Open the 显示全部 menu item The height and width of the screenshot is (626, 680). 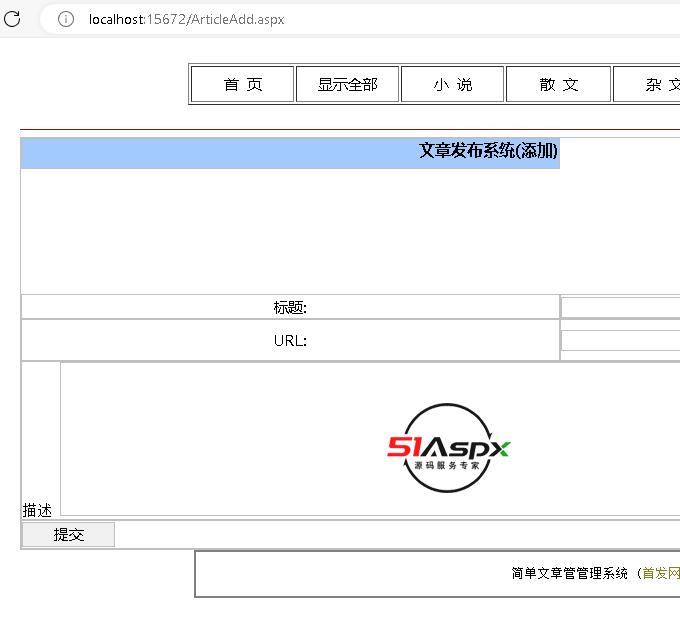(x=347, y=84)
